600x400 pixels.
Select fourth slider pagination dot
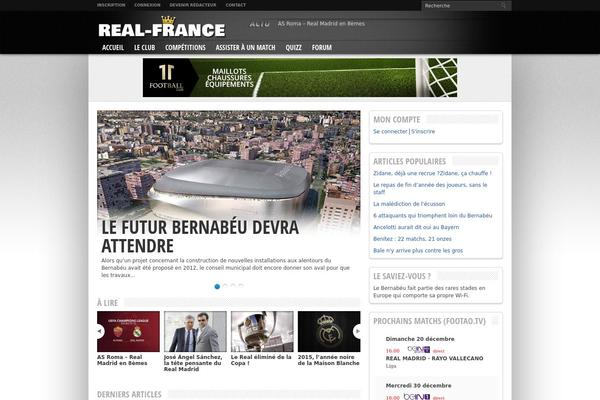point(241,286)
